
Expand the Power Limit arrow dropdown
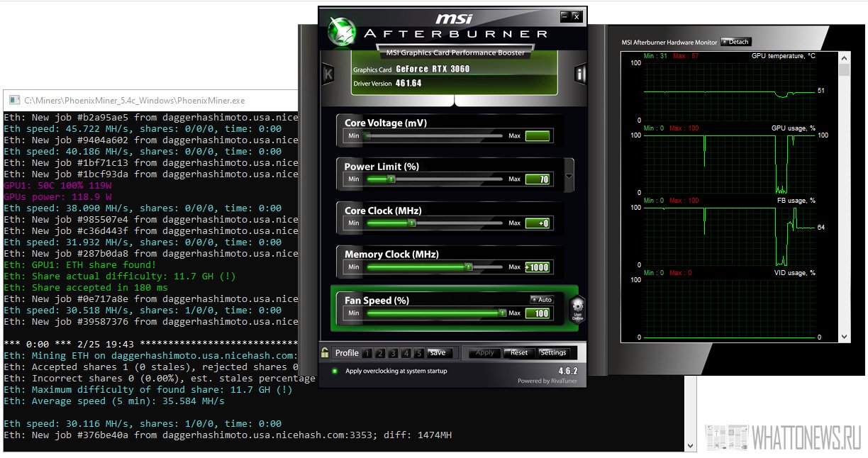[569, 176]
